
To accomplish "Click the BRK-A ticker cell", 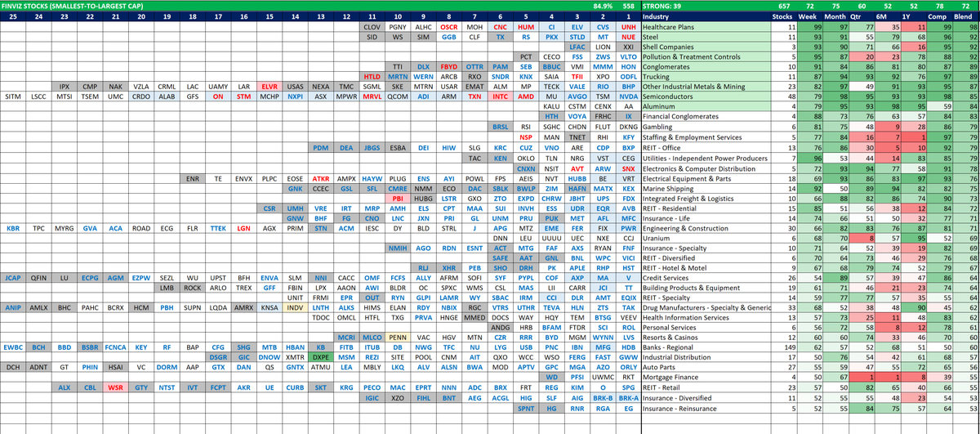I will coord(628,397).
